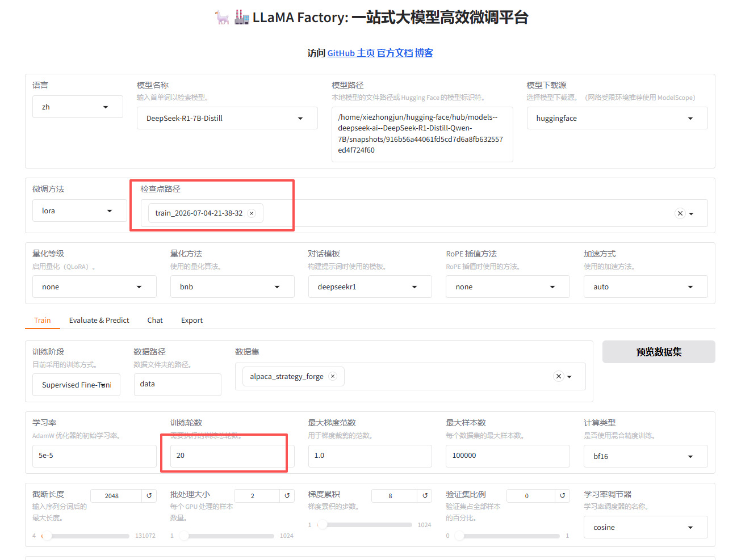This screenshot has height=560, width=737.
Task: Click the 最大样本数 field with 100000
Action: [508, 456]
